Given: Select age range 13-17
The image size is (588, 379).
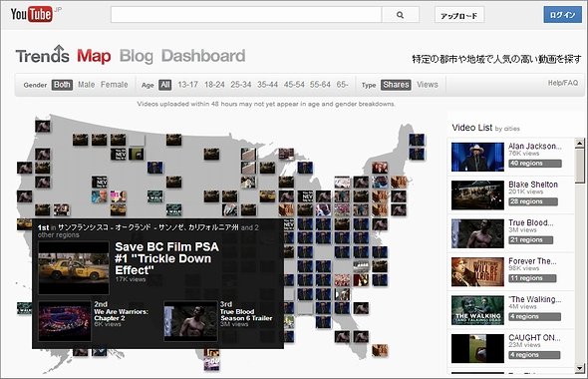Looking at the screenshot, I should (x=188, y=85).
